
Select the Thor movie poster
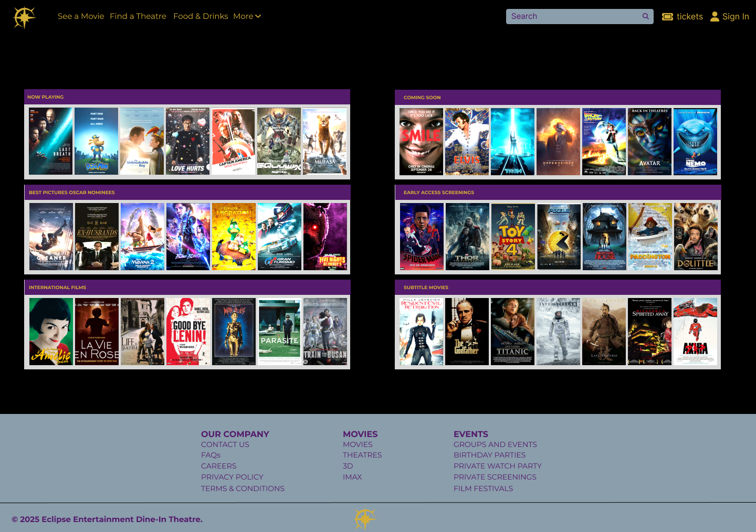[x=467, y=237]
